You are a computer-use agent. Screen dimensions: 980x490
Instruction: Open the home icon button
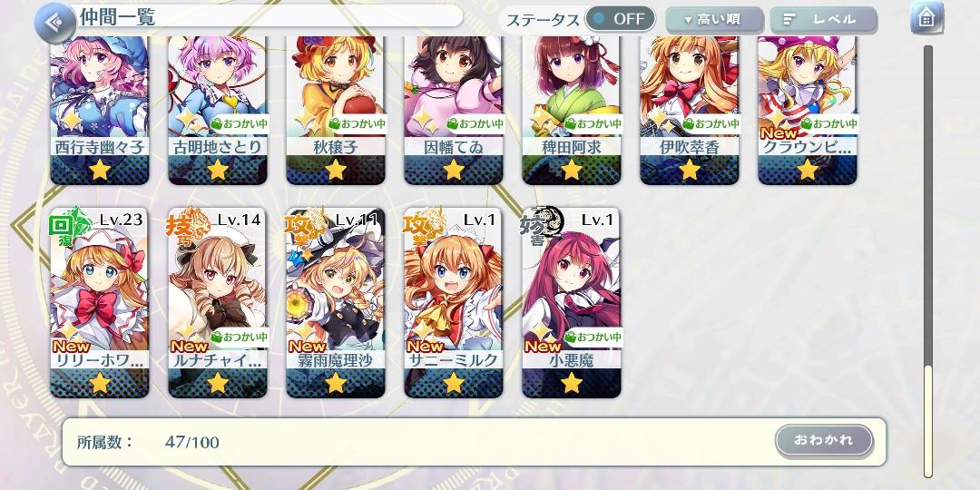(926, 18)
